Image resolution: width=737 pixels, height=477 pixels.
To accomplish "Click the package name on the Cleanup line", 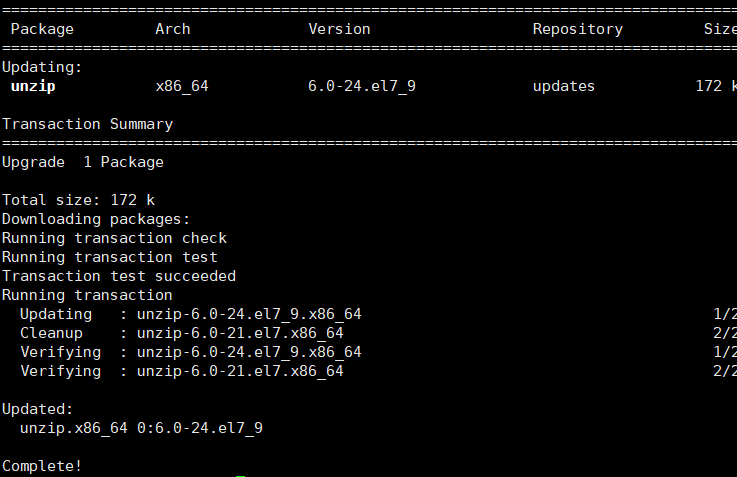I will [240, 333].
